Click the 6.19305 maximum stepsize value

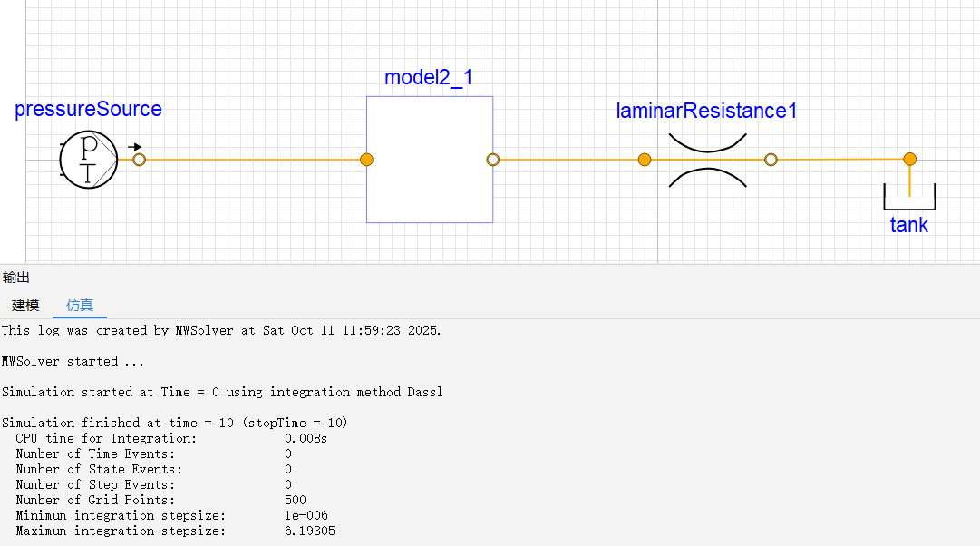pyautogui.click(x=310, y=531)
